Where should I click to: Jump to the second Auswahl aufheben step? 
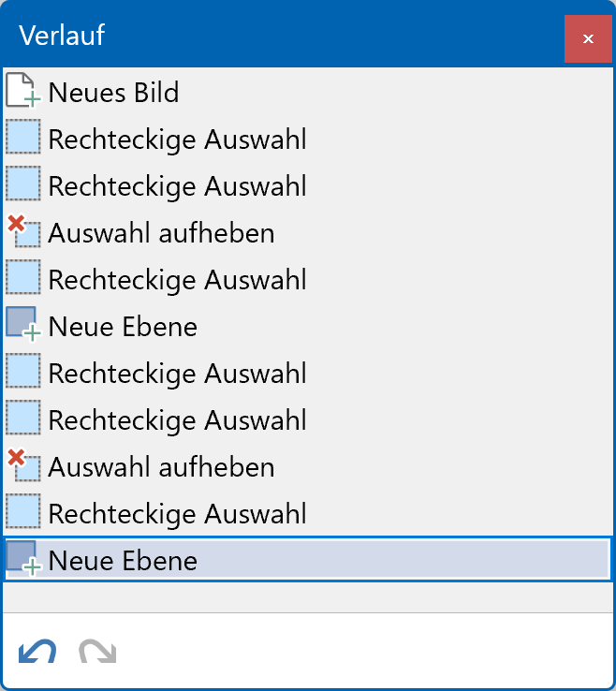click(x=161, y=467)
